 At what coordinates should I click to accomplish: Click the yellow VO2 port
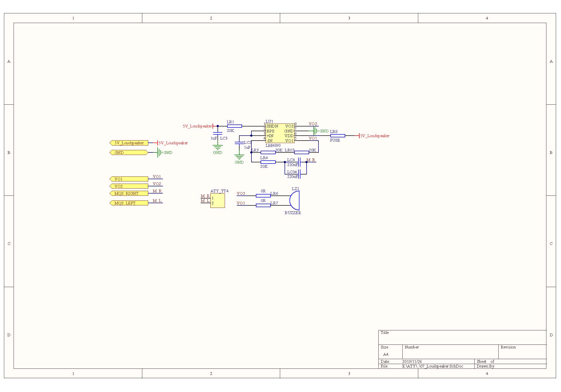coord(129,186)
